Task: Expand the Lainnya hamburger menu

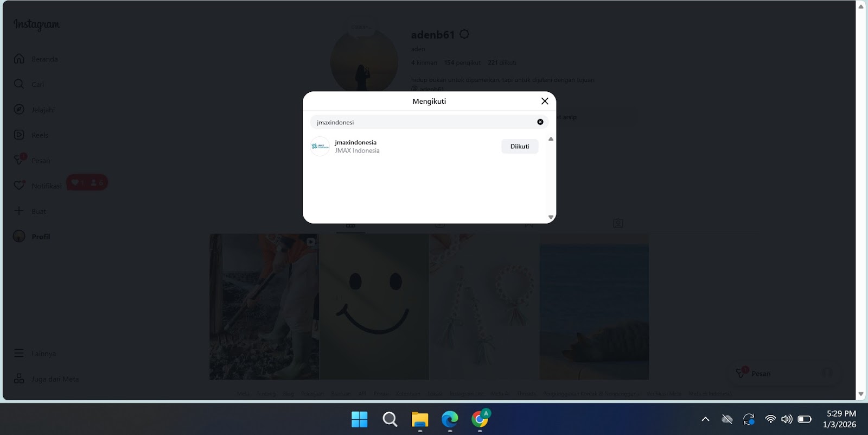Action: pos(19,354)
